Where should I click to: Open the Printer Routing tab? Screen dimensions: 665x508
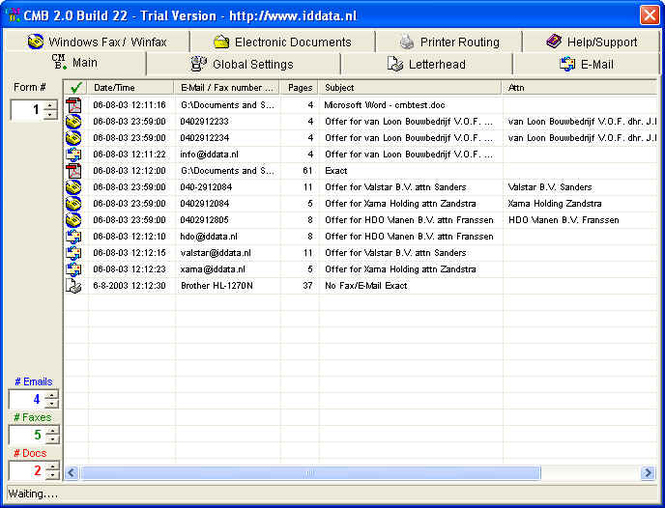pyautogui.click(x=449, y=42)
